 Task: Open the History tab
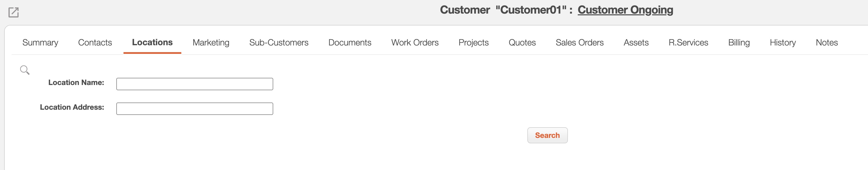coord(783,42)
